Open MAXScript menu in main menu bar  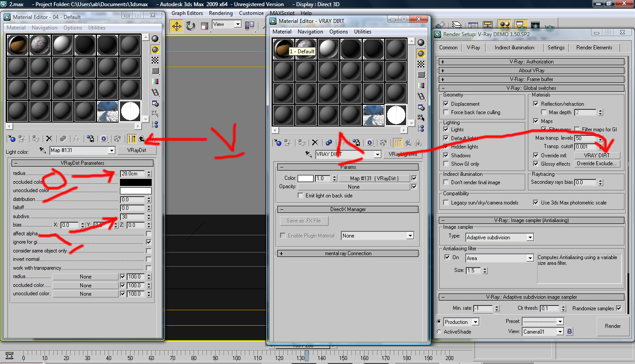tap(283, 13)
